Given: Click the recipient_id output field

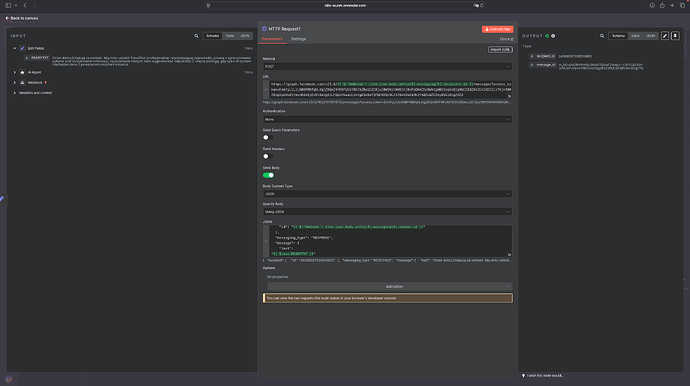Looking at the screenshot, I should (543, 56).
